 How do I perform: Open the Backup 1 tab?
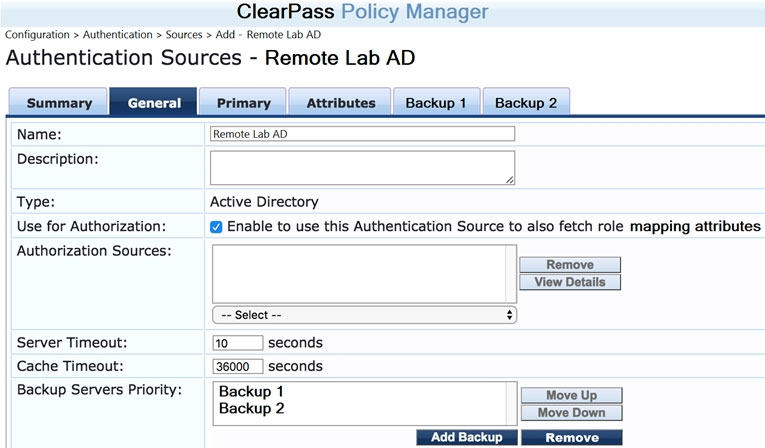coord(436,103)
